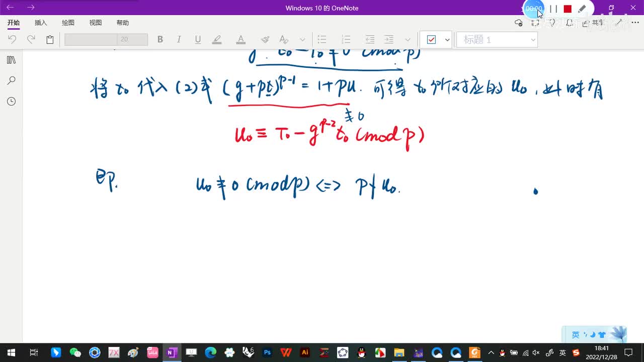Click the format painter brush icon
This screenshot has width=644, height=362.
pyautogui.click(x=265, y=39)
